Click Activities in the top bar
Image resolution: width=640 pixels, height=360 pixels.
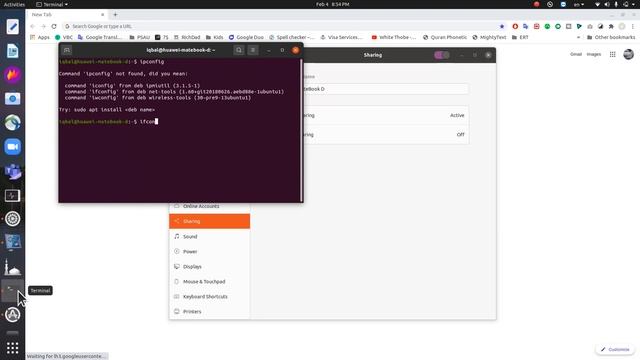(x=14, y=4)
